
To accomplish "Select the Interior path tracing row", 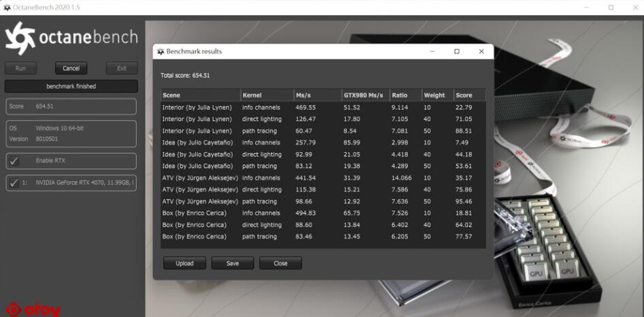I will pos(323,131).
